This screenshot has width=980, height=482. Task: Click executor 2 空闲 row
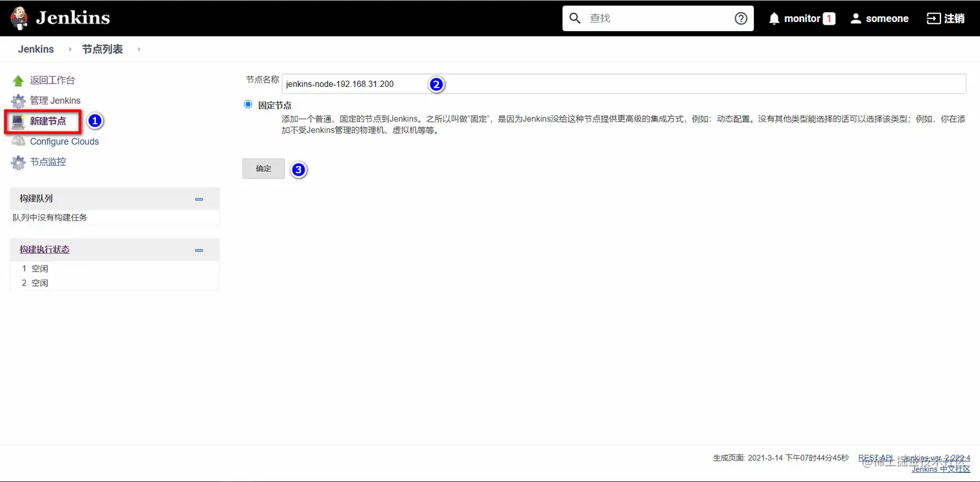115,283
